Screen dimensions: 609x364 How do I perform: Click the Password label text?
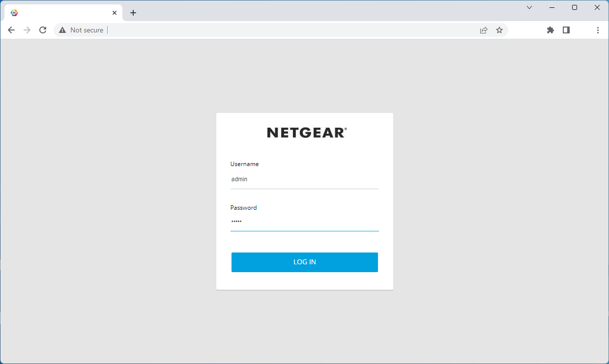point(243,208)
